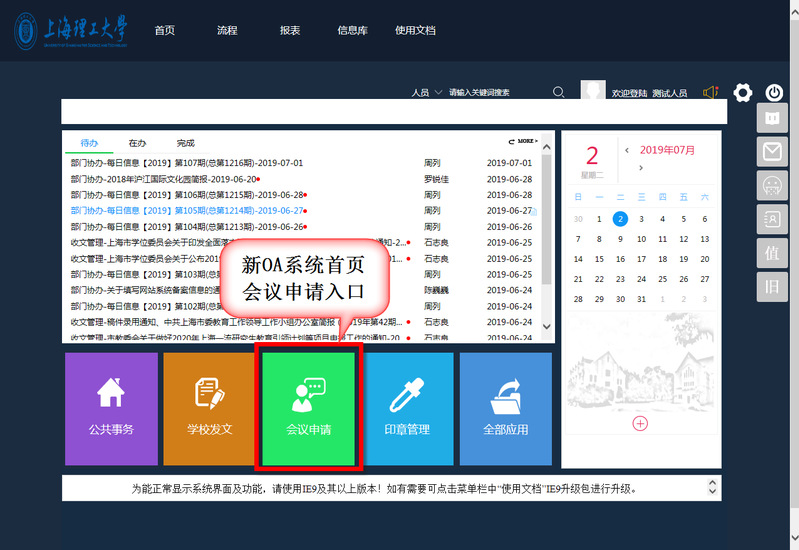Click the settings gear icon

[x=742, y=93]
